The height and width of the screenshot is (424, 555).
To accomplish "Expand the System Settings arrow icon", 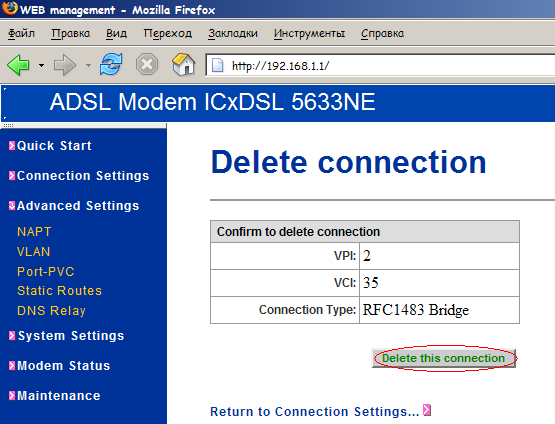I will 12,336.
